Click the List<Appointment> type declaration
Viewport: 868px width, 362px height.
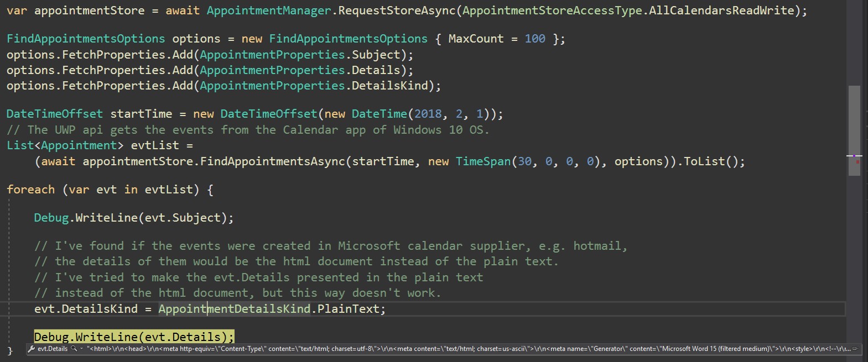click(x=65, y=145)
